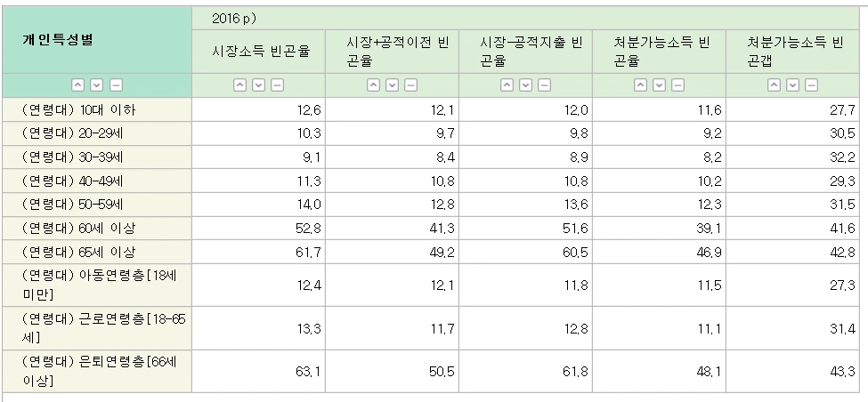Sort 개인특성별 column ascending with up arrow
Screen dimensions: 868x402
pyautogui.click(x=78, y=85)
